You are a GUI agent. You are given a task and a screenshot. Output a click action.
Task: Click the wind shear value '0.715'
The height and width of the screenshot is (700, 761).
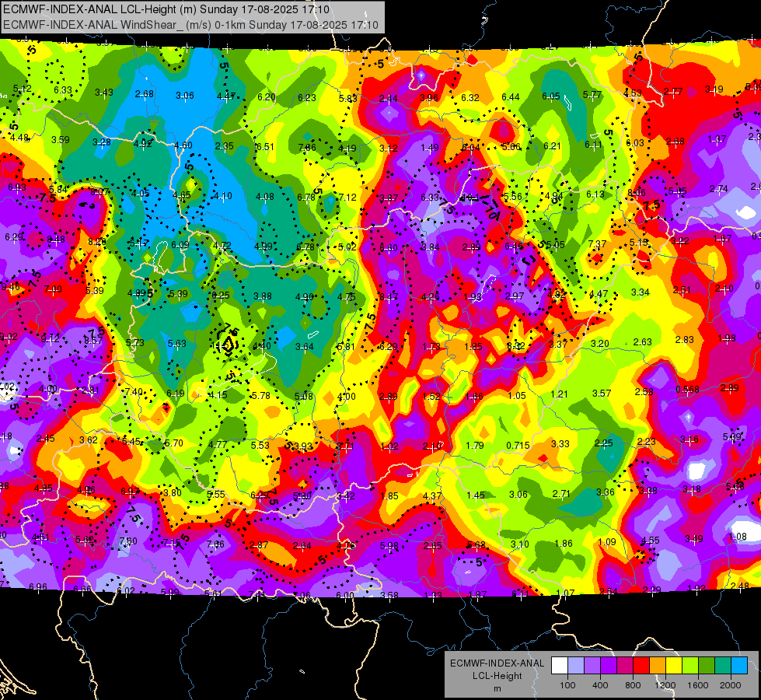click(518, 446)
